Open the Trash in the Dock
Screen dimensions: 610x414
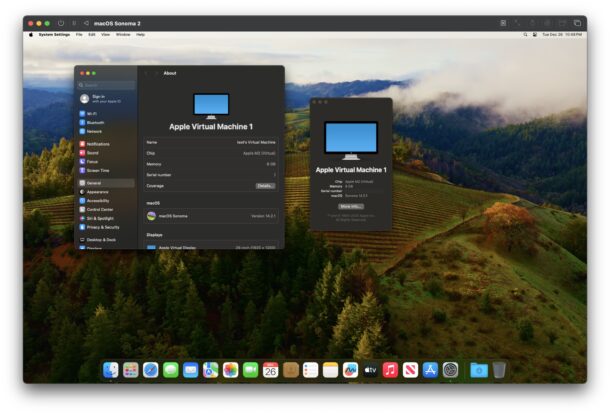click(499, 370)
